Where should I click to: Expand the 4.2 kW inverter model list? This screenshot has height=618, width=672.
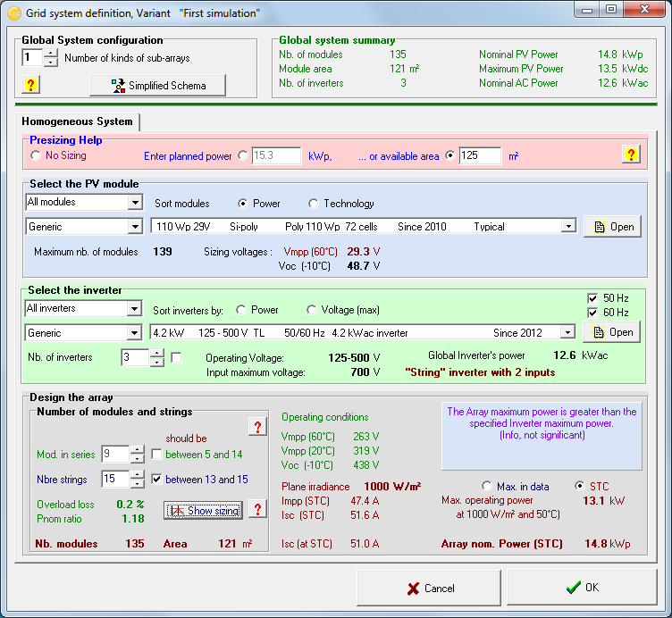(x=567, y=332)
